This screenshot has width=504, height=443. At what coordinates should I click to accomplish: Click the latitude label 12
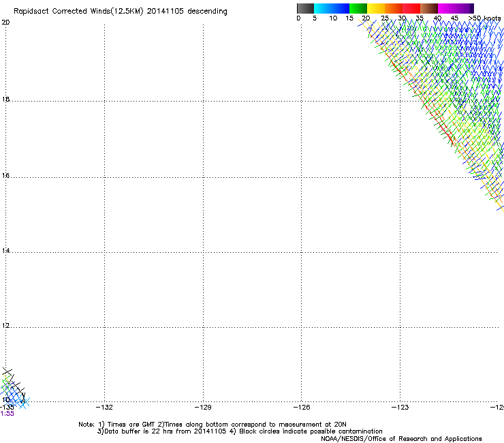[x=5, y=326]
